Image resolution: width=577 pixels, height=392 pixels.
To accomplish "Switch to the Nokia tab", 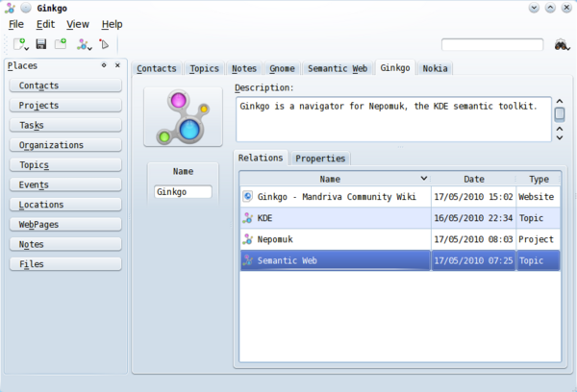I will click(x=435, y=68).
